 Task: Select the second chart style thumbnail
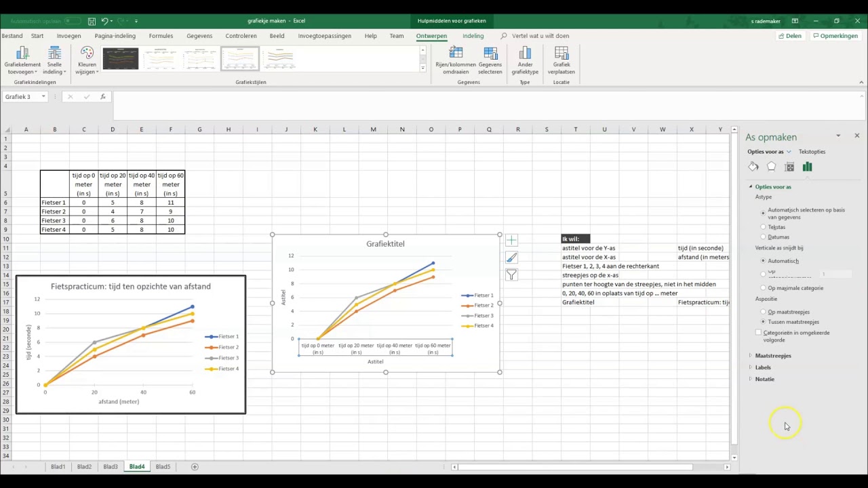pyautogui.click(x=160, y=59)
